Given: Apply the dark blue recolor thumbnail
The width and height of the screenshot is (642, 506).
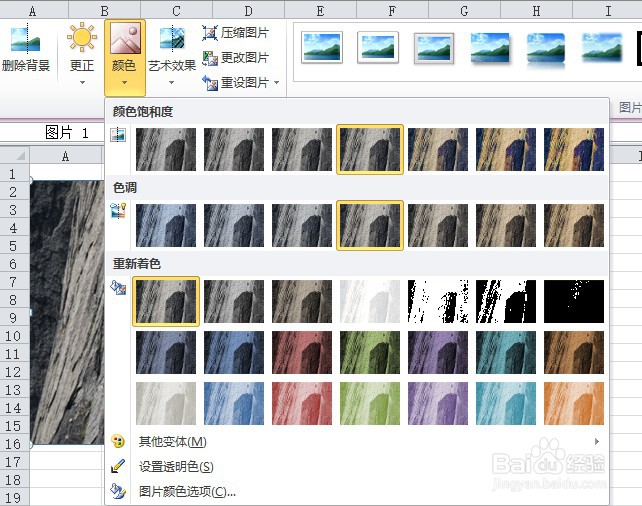Looking at the screenshot, I should coord(234,352).
